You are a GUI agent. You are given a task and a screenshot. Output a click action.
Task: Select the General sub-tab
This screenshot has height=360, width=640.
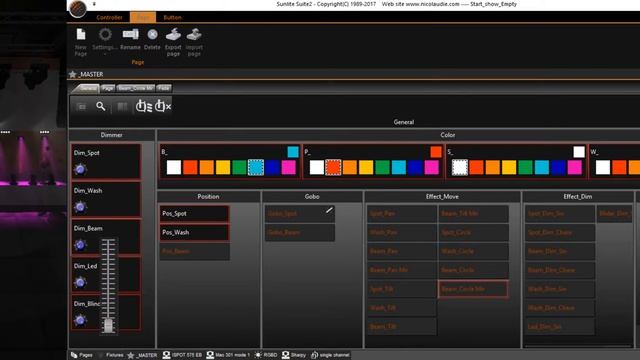pos(88,88)
